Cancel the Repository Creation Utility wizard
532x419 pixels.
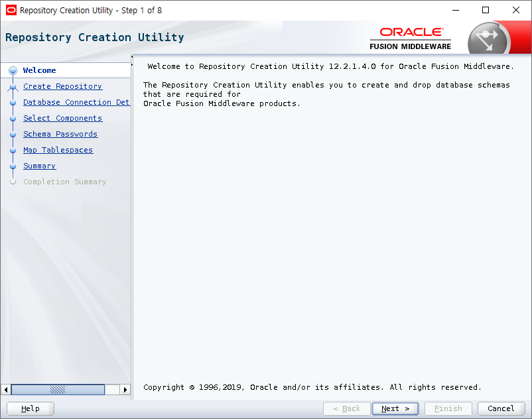click(x=501, y=408)
